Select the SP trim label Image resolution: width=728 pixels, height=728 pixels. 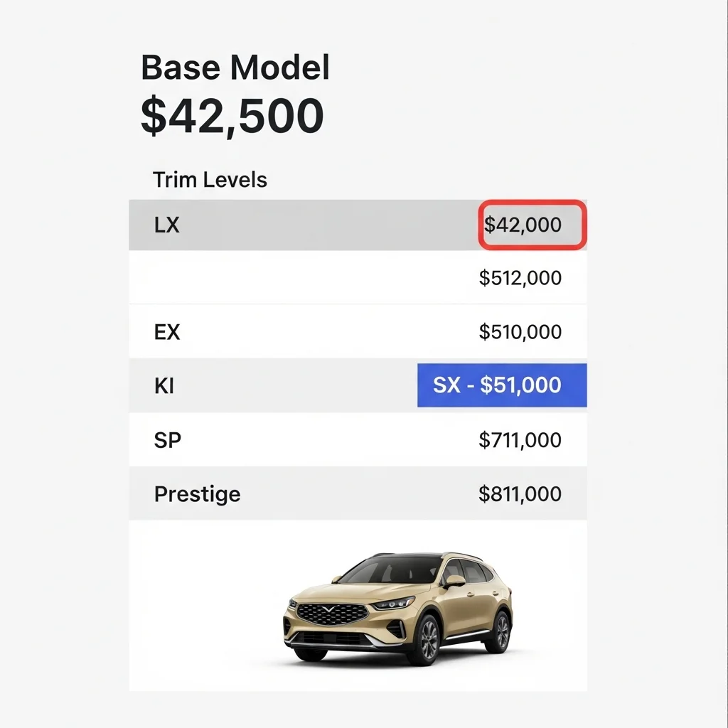(167, 440)
